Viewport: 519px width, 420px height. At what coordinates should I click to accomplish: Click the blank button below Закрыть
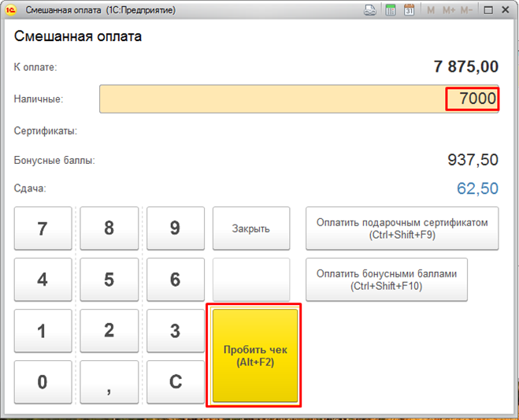[x=250, y=280]
